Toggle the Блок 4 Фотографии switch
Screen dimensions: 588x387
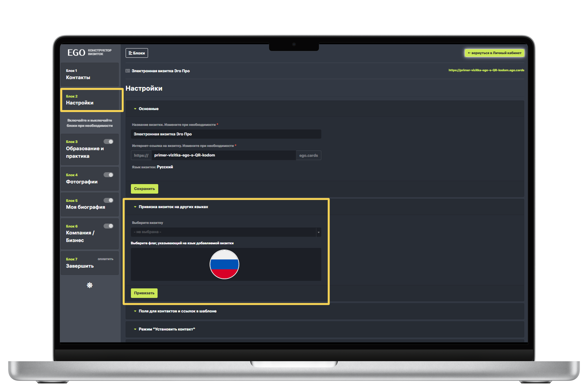point(108,175)
